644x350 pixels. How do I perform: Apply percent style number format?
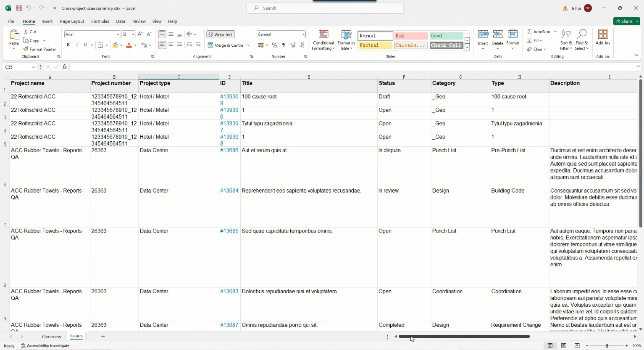pyautogui.click(x=274, y=45)
